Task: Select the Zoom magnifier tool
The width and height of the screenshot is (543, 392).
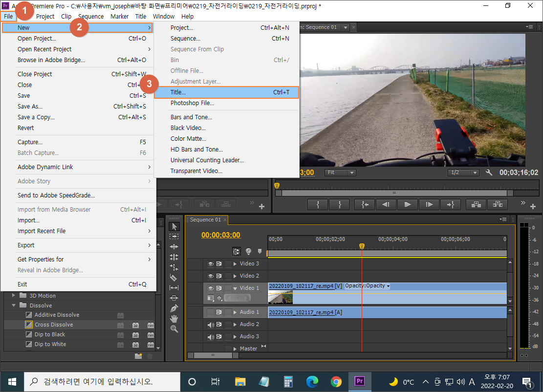Action: (174, 329)
